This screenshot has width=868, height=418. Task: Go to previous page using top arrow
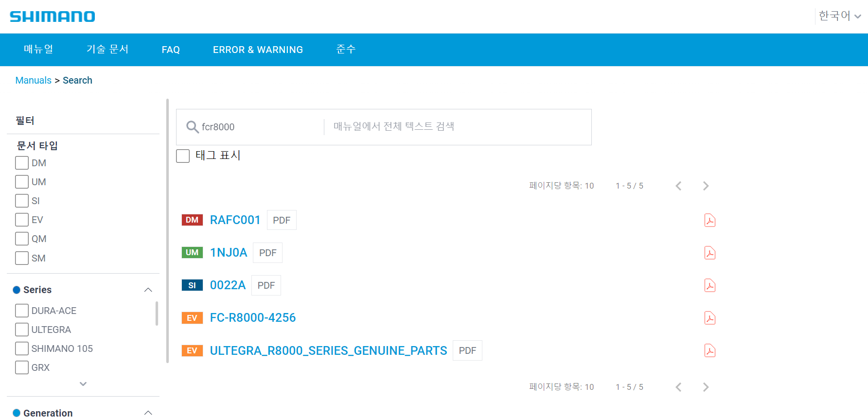(x=678, y=186)
